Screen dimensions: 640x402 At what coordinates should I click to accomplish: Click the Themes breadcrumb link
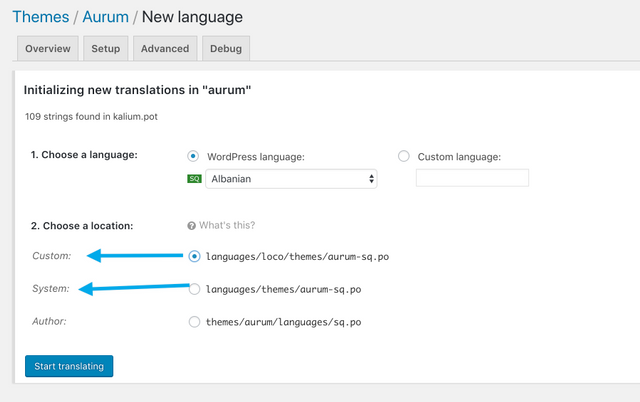click(x=40, y=17)
